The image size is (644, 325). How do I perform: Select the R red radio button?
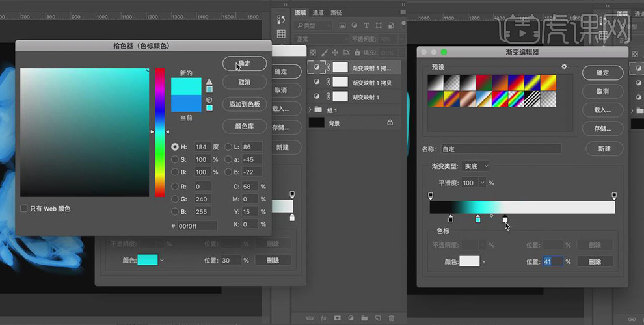point(175,187)
